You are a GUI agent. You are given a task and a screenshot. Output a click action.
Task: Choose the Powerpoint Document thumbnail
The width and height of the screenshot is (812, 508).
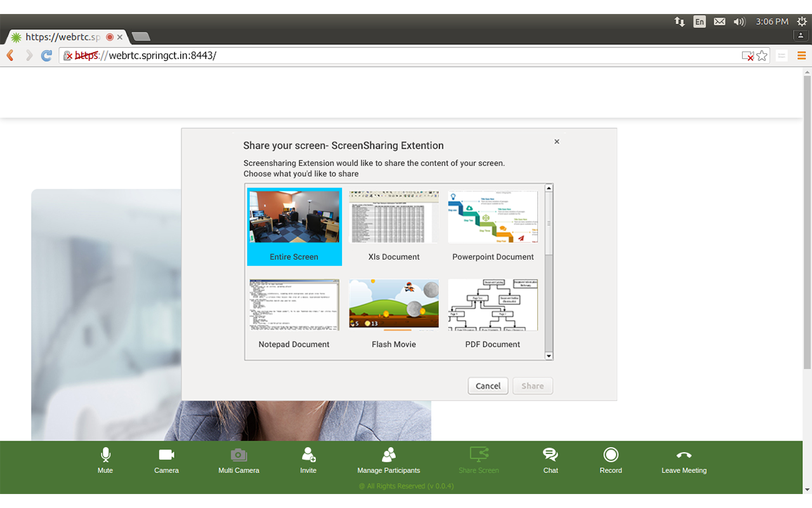tap(493, 227)
